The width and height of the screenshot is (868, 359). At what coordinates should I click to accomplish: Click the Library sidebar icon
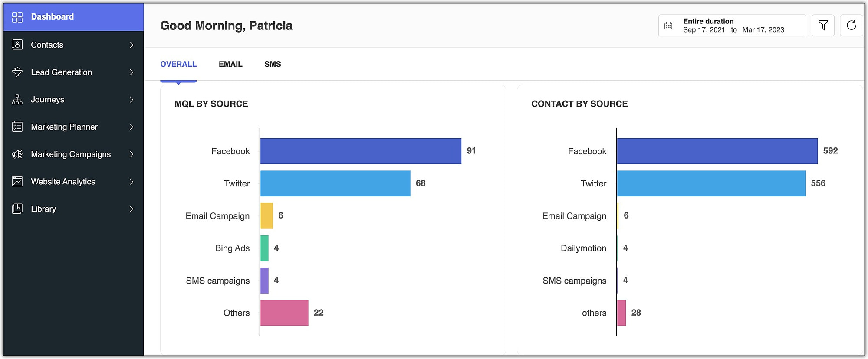[17, 209]
